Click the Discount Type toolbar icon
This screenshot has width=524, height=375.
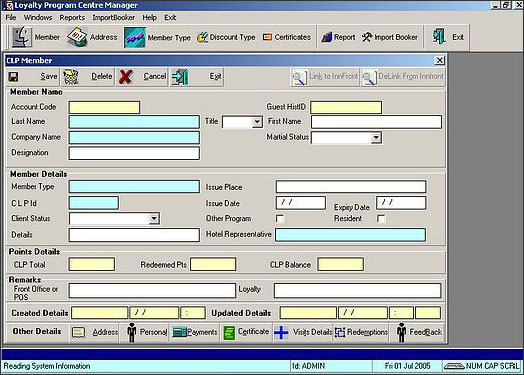(202, 37)
